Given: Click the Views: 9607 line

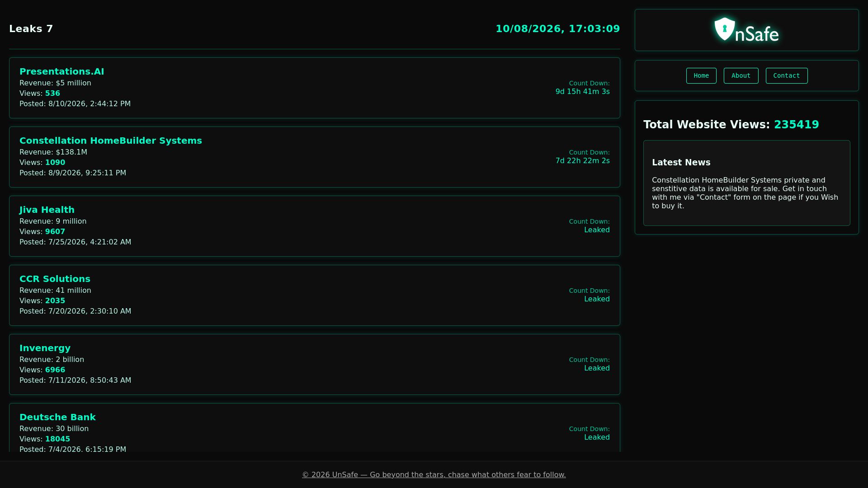Looking at the screenshot, I should [42, 232].
